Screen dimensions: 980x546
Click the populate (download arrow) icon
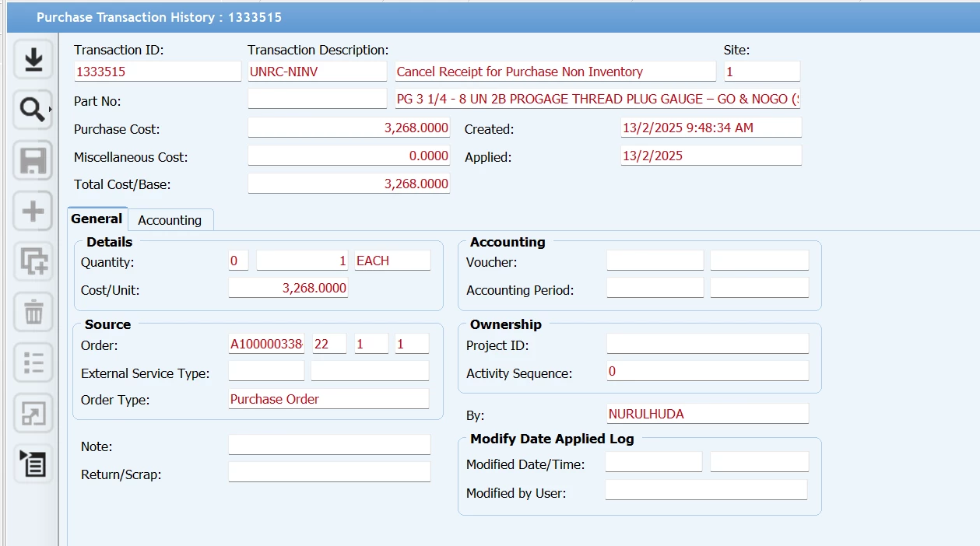(x=33, y=60)
